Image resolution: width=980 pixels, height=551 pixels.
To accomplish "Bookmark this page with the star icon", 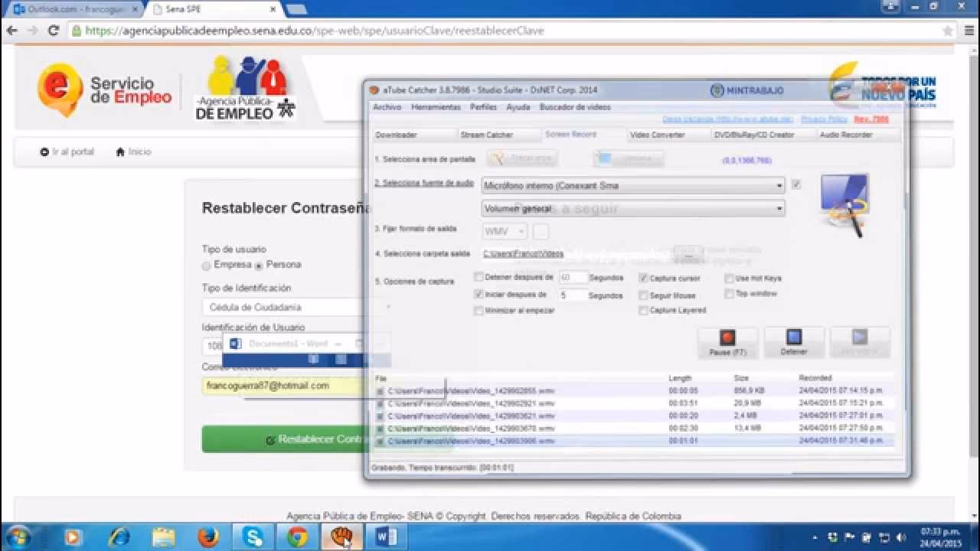I will tap(948, 31).
